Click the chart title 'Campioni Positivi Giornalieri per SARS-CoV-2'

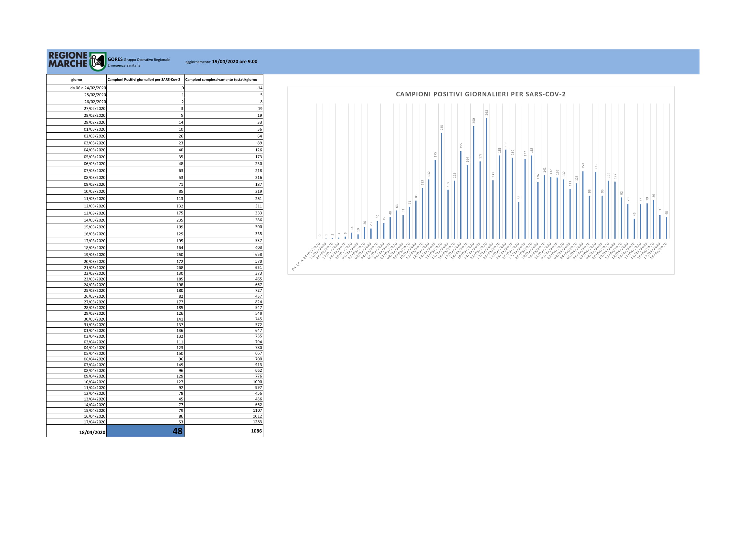481,94
